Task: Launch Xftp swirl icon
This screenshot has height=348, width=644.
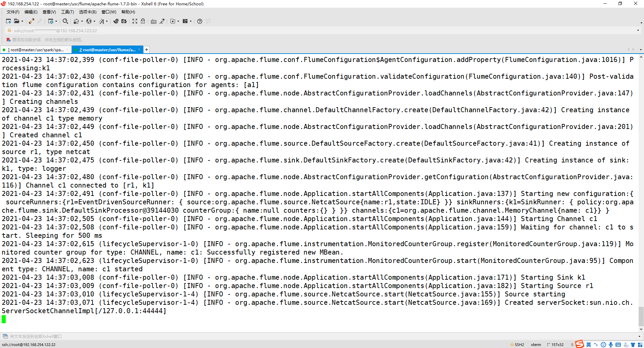Action: coord(116,21)
